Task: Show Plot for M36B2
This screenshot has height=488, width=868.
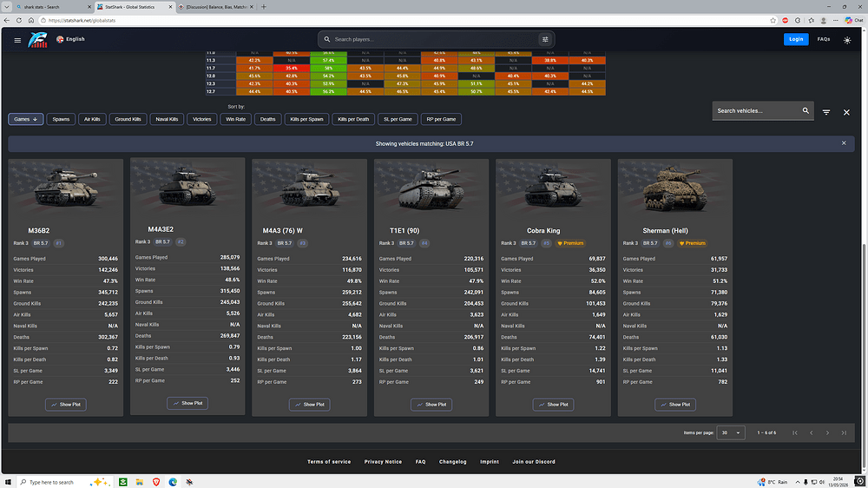Action: (x=66, y=405)
